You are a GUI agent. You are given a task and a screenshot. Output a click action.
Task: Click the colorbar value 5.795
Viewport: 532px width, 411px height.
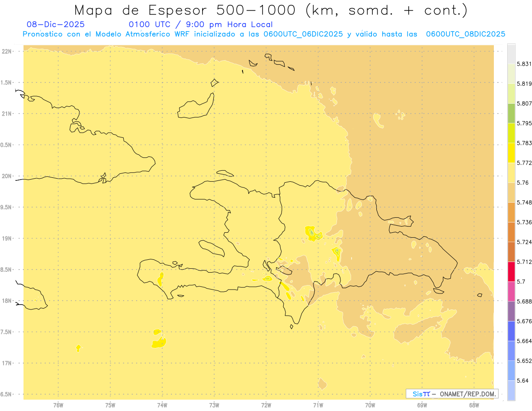(524, 123)
